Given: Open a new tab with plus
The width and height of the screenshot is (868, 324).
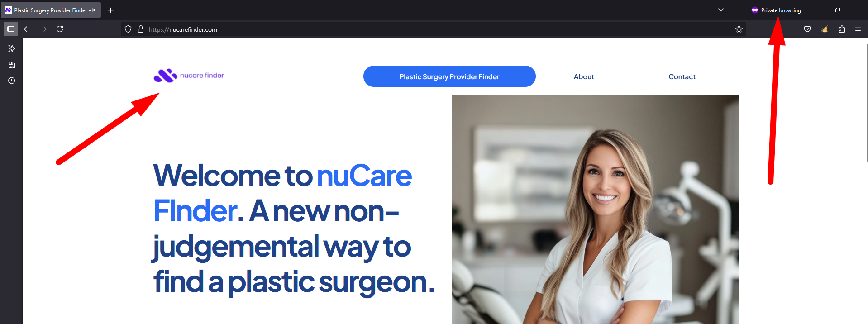Looking at the screenshot, I should tap(110, 10).
